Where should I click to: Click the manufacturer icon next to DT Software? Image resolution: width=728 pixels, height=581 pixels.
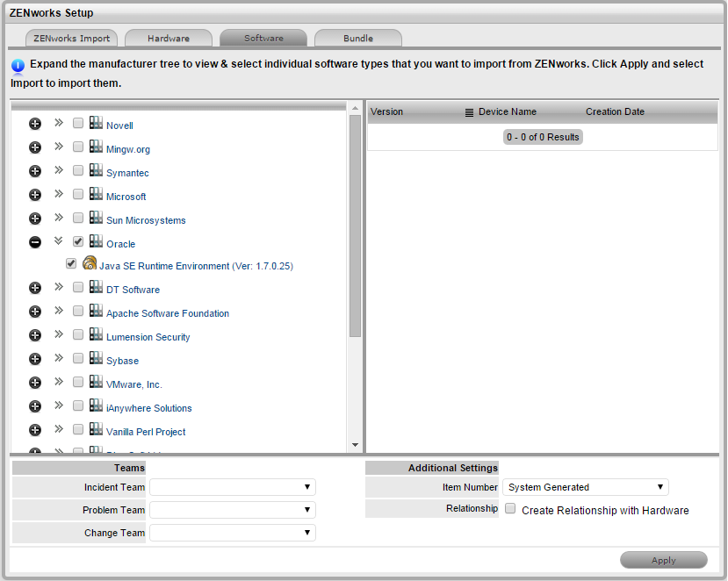tap(96, 287)
